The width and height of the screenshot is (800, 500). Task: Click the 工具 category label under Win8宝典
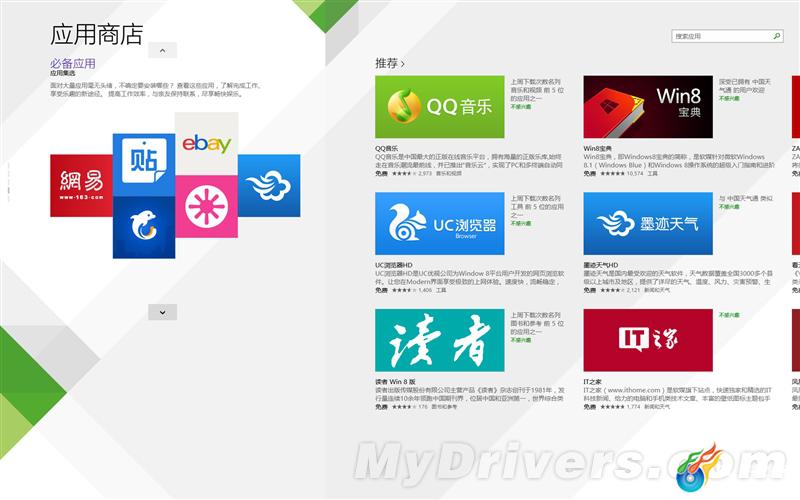(653, 173)
